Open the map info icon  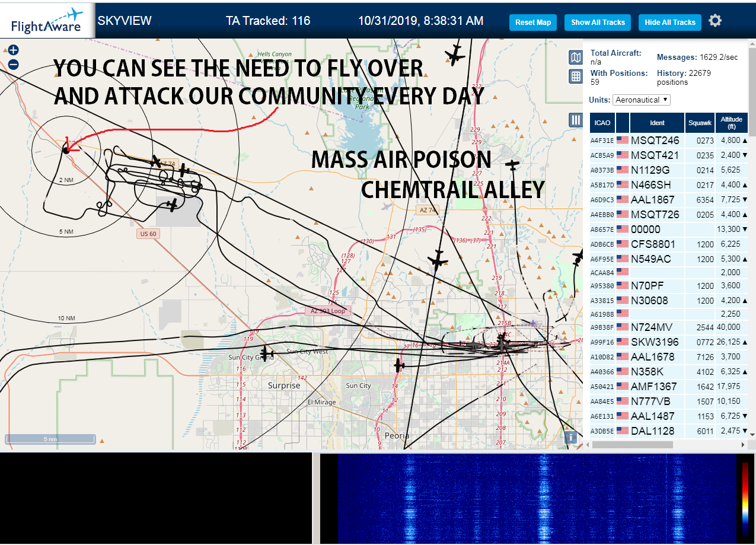tap(571, 437)
